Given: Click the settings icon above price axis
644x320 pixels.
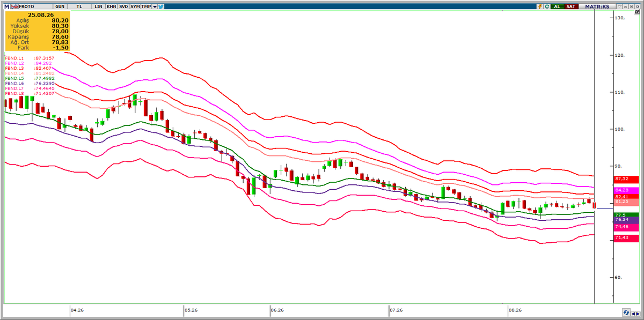Looking at the screenshot, I should coord(638,11).
